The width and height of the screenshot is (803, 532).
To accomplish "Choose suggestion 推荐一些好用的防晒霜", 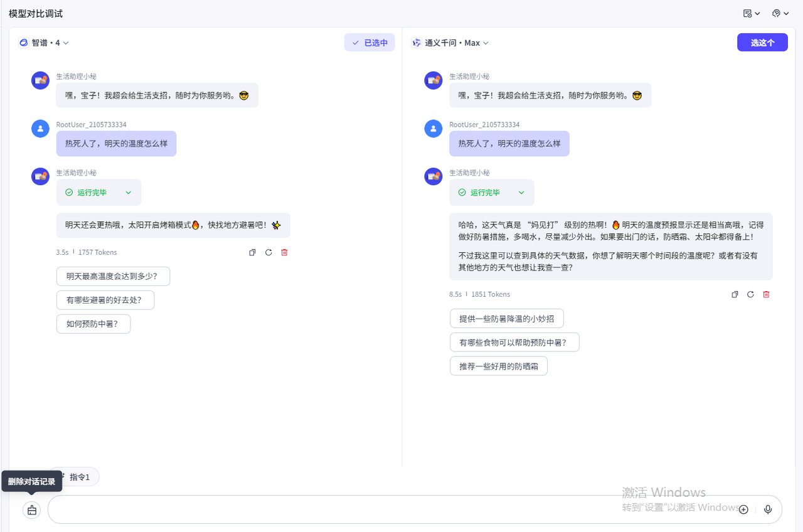I will pyautogui.click(x=499, y=366).
